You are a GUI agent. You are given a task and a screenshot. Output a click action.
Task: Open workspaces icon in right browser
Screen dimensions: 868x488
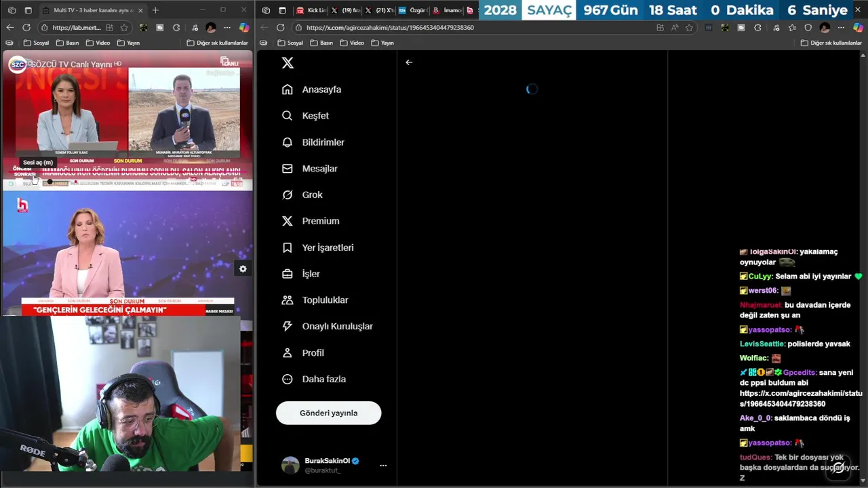click(x=267, y=10)
